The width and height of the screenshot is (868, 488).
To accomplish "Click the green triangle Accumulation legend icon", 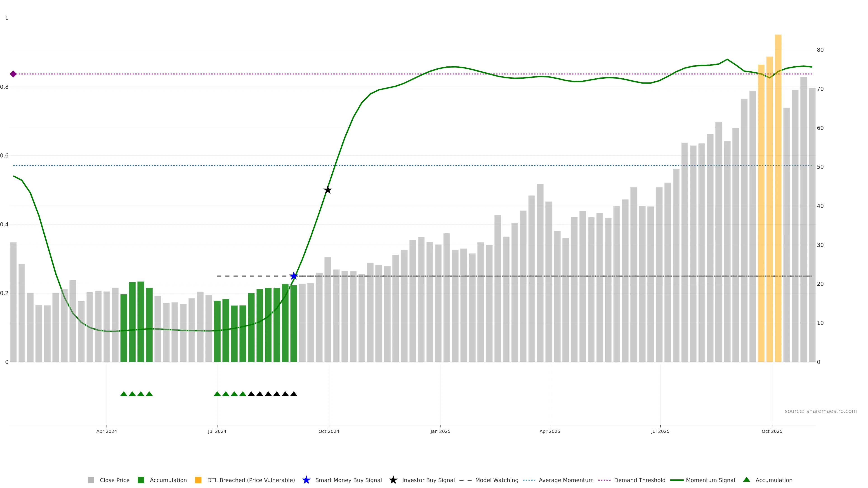I will 746,480.
